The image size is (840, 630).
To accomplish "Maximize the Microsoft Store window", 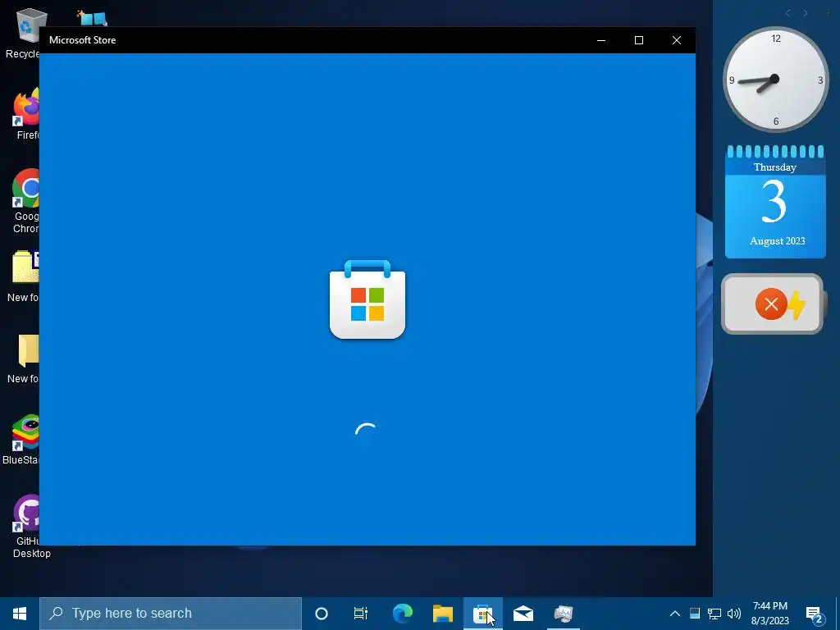I will 638,40.
